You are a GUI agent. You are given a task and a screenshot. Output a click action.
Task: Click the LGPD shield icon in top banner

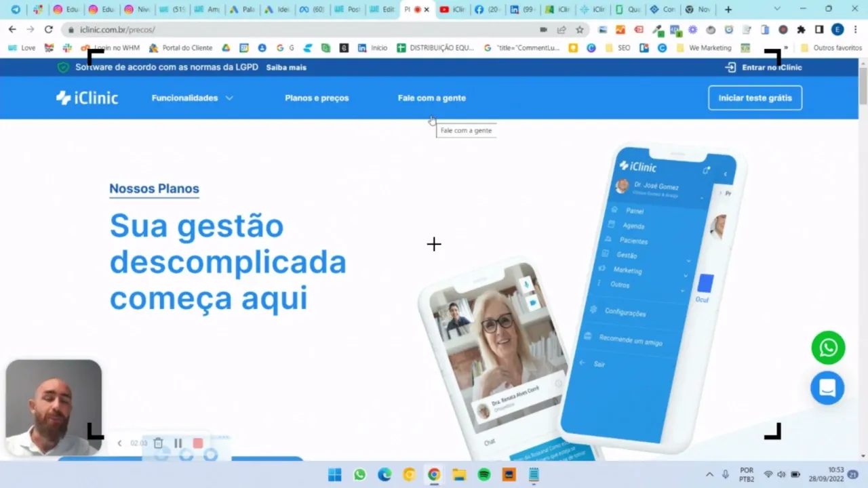pos(63,67)
